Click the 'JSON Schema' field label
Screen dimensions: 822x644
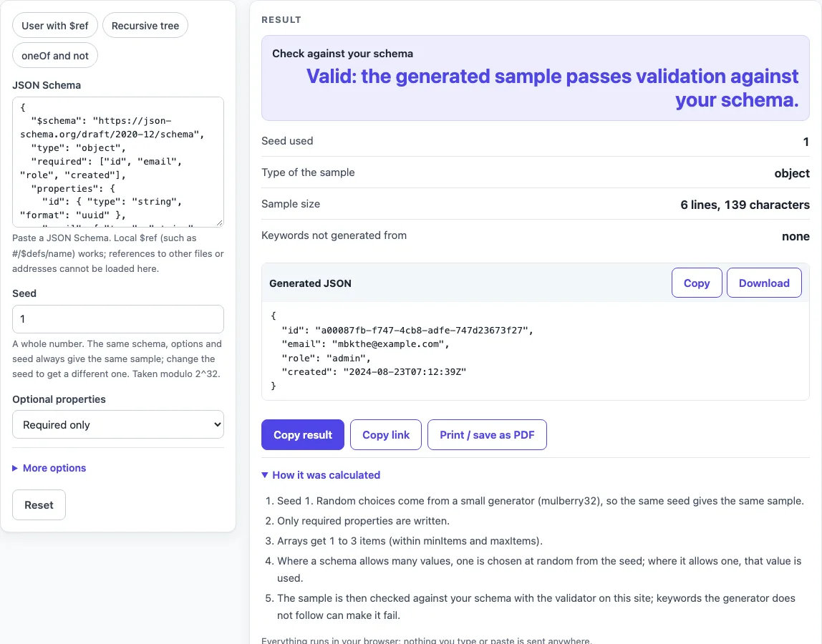(x=47, y=85)
